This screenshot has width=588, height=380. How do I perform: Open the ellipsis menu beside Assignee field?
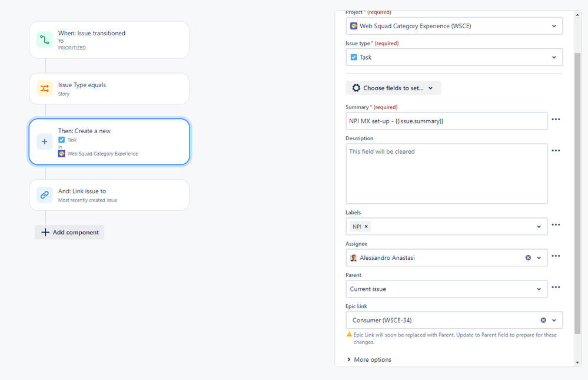click(x=556, y=256)
